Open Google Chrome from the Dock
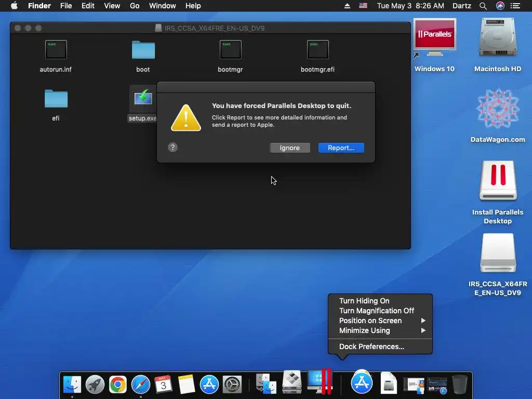Viewport: 532px width, 399px height. (118, 385)
